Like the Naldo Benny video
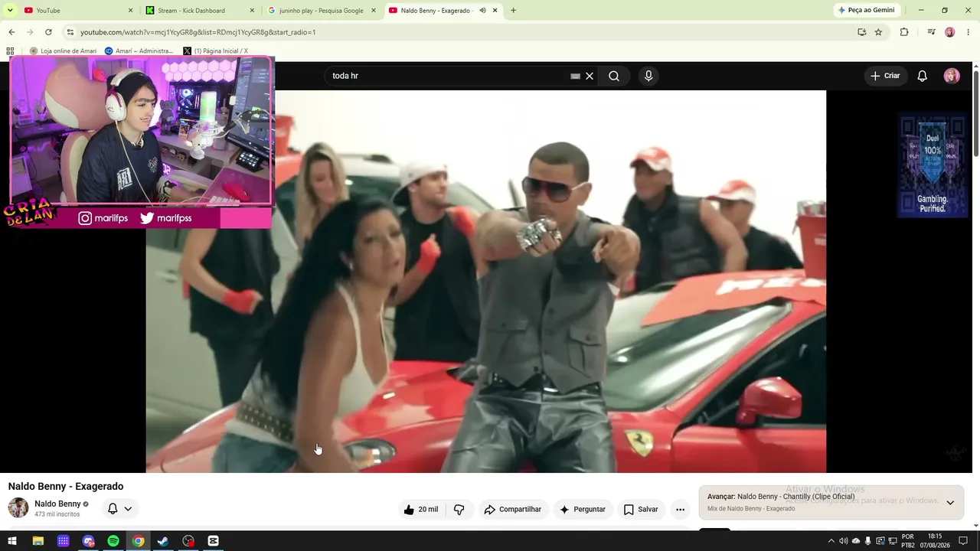This screenshot has height=551, width=980. 421,510
